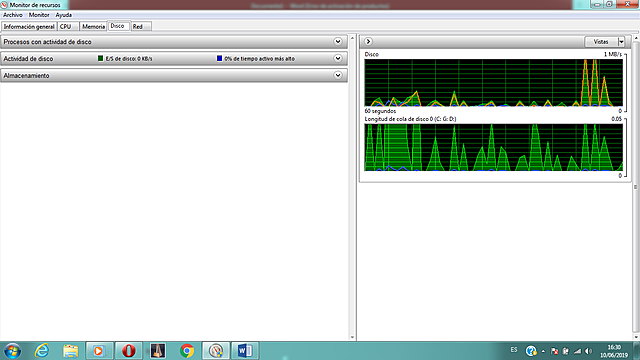
Task: Open the Archivo menu
Action: [13, 15]
